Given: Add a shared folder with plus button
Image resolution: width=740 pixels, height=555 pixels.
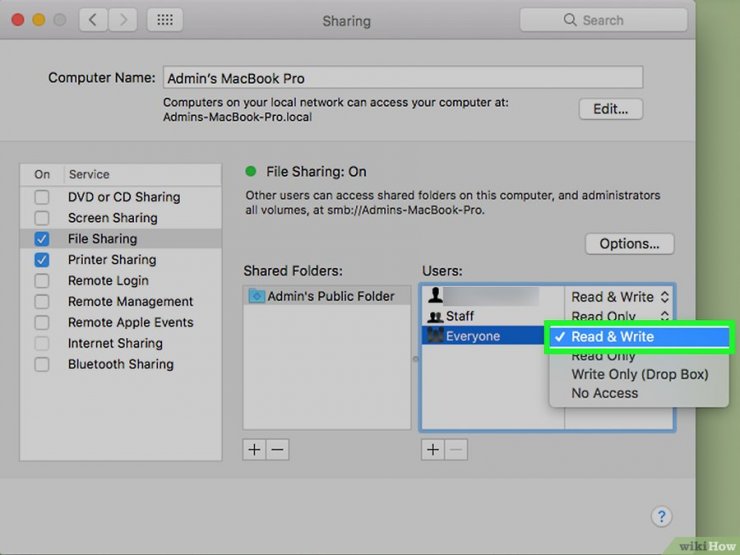Looking at the screenshot, I should pos(254,450).
